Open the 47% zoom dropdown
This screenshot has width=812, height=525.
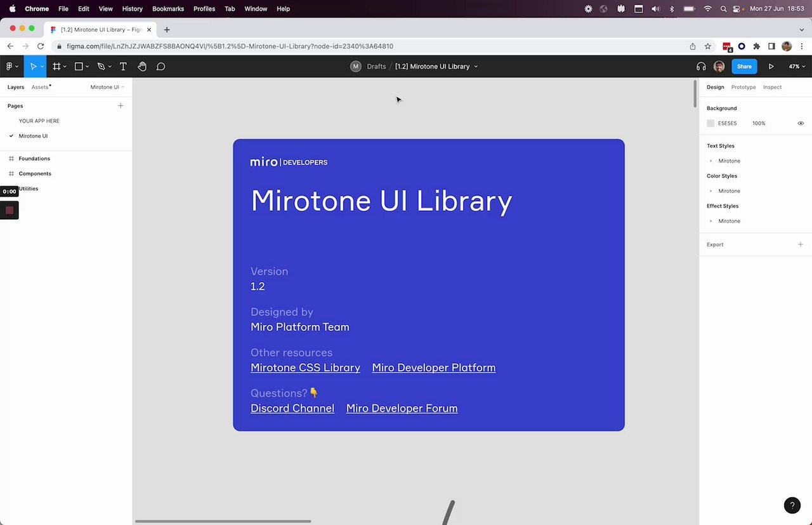tap(797, 66)
